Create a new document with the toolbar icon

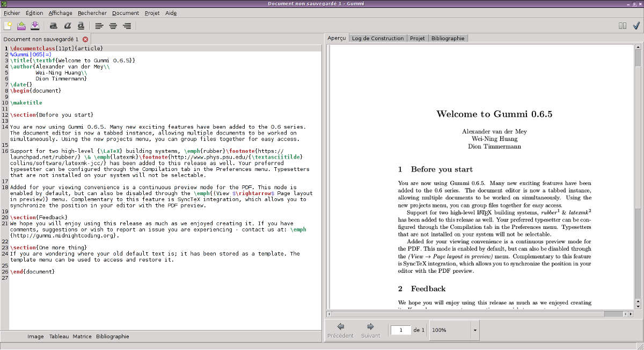click(8, 25)
